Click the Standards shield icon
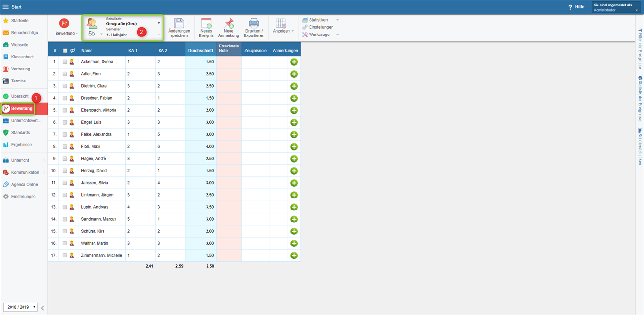 click(6, 133)
